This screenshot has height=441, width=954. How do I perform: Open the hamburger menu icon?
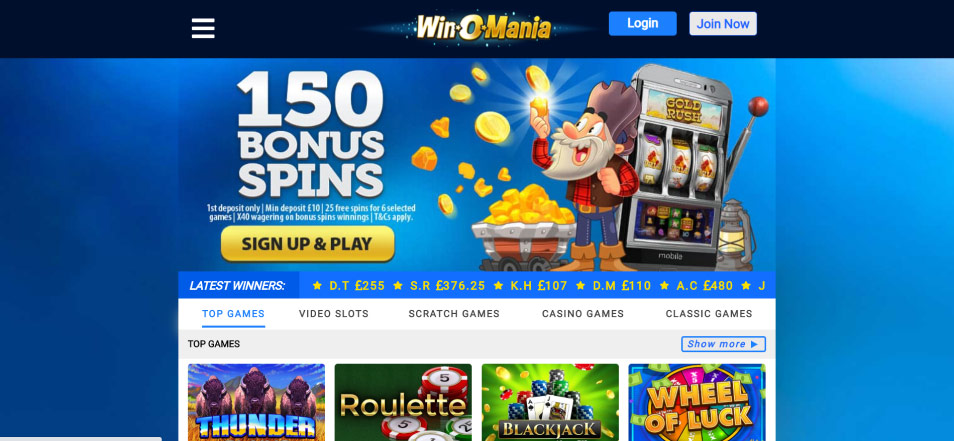coord(203,28)
